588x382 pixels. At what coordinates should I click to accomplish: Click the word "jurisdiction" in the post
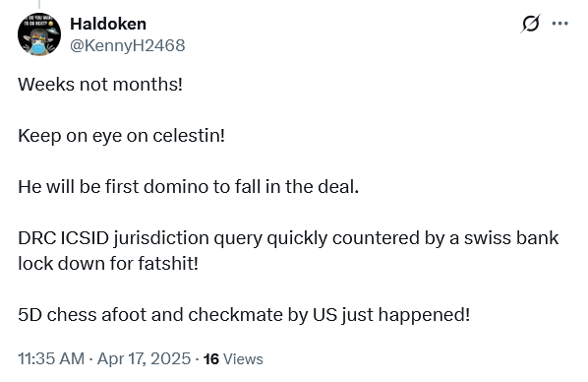tap(161, 238)
